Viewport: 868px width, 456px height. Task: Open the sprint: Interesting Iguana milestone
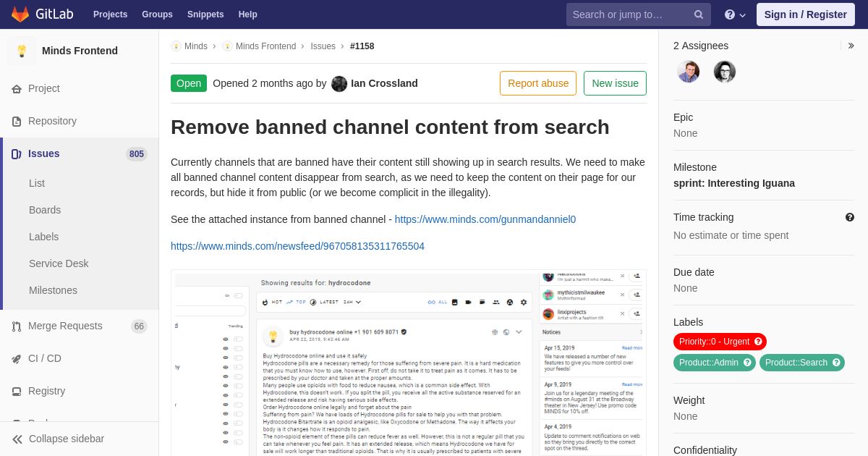point(734,183)
